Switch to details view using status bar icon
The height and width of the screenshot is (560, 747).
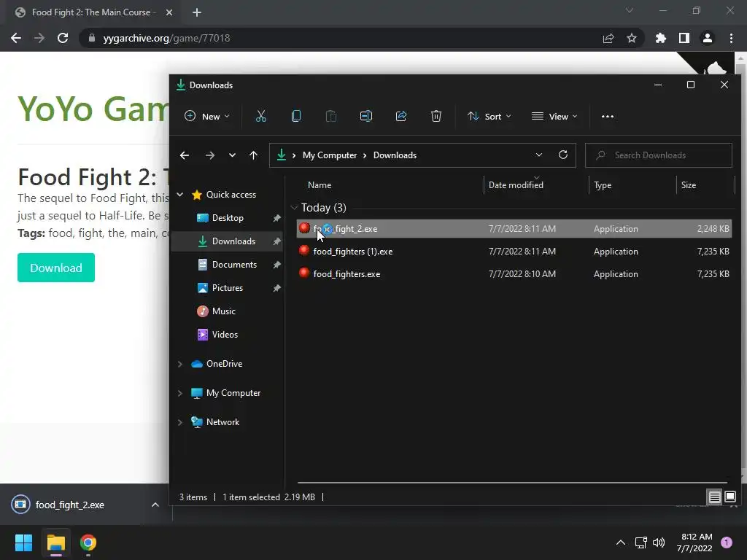(715, 497)
